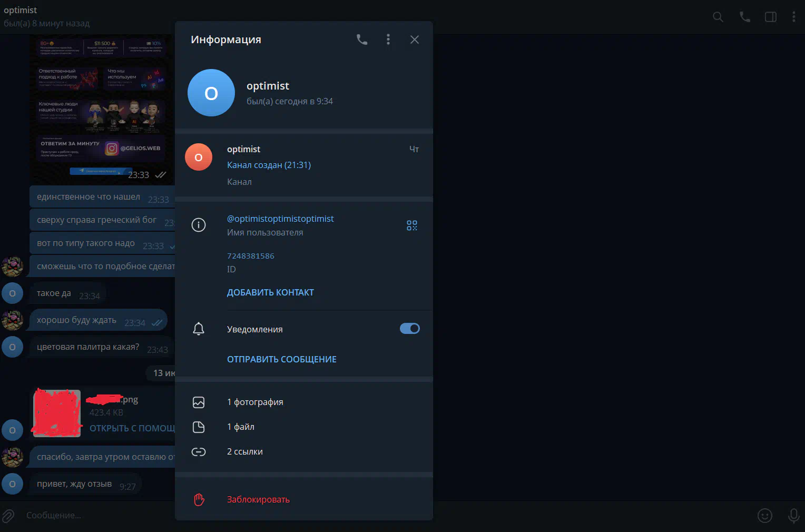Click the bell notifications icon
Image resolution: width=805 pixels, height=532 pixels.
pyautogui.click(x=199, y=329)
